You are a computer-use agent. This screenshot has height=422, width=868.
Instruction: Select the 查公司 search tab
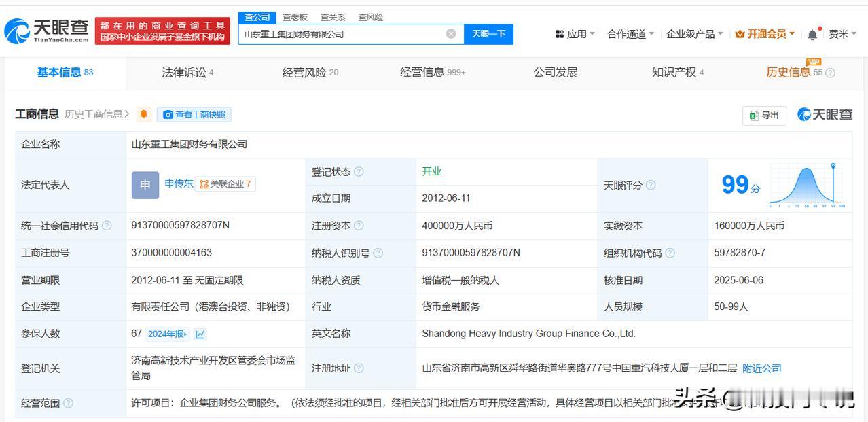click(x=257, y=17)
